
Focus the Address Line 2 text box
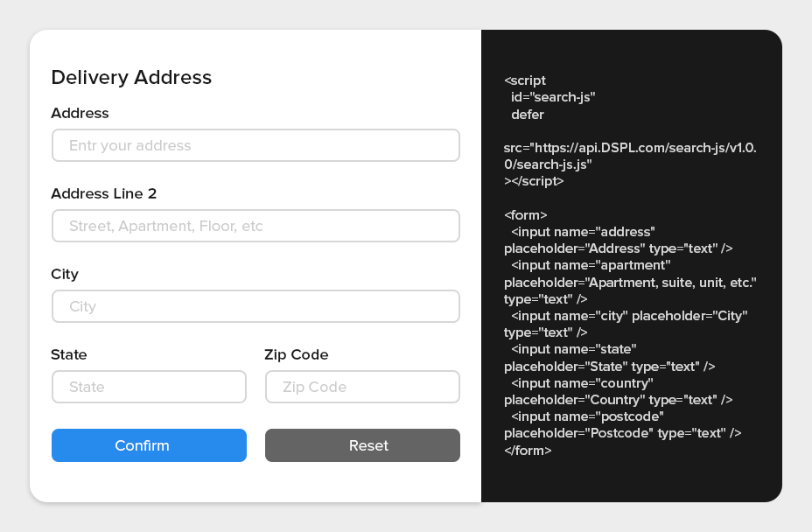(255, 226)
